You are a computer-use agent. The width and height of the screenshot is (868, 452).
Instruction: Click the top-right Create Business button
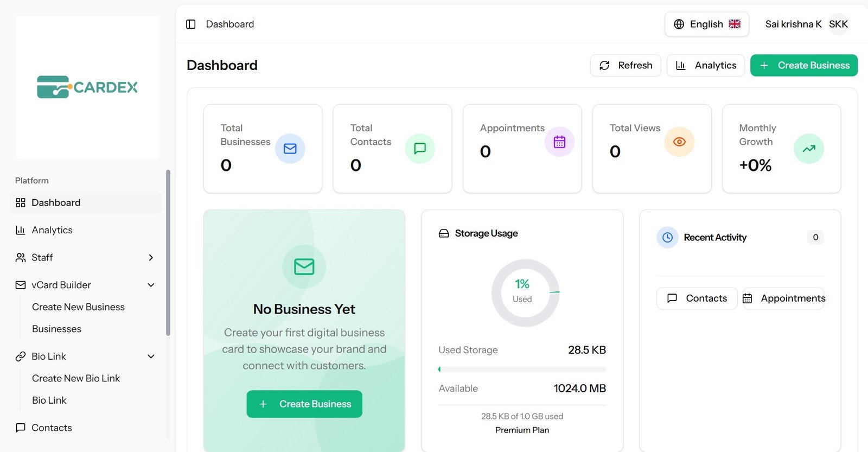click(804, 65)
